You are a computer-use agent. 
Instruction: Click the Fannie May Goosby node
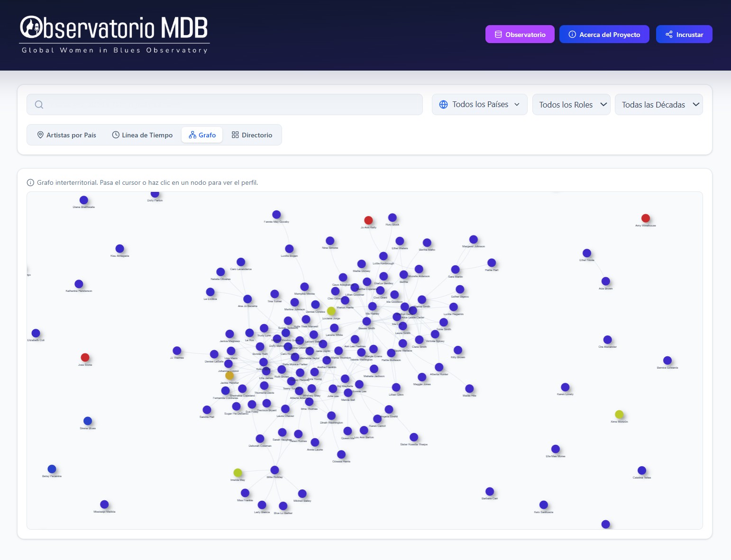pos(276,215)
